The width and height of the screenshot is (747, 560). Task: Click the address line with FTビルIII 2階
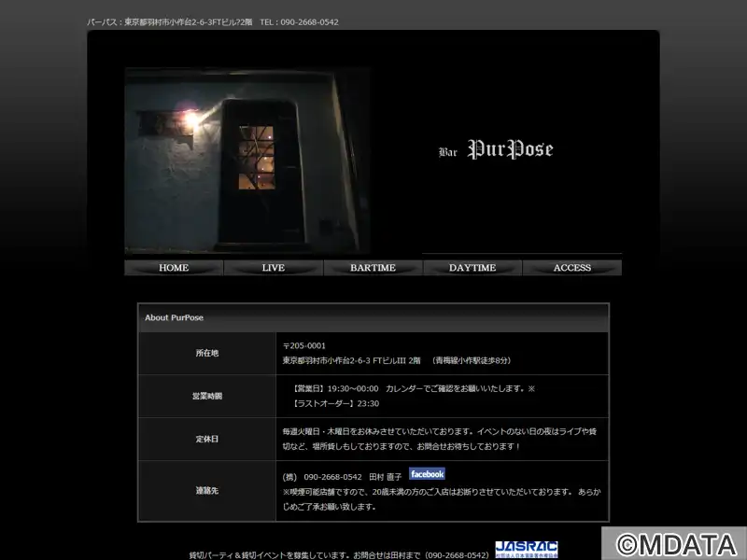pyautogui.click(x=396, y=360)
